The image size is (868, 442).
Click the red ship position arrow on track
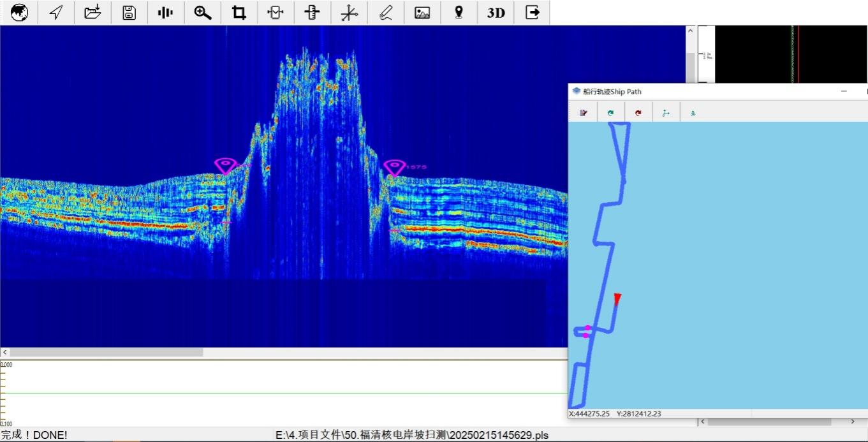tap(617, 298)
